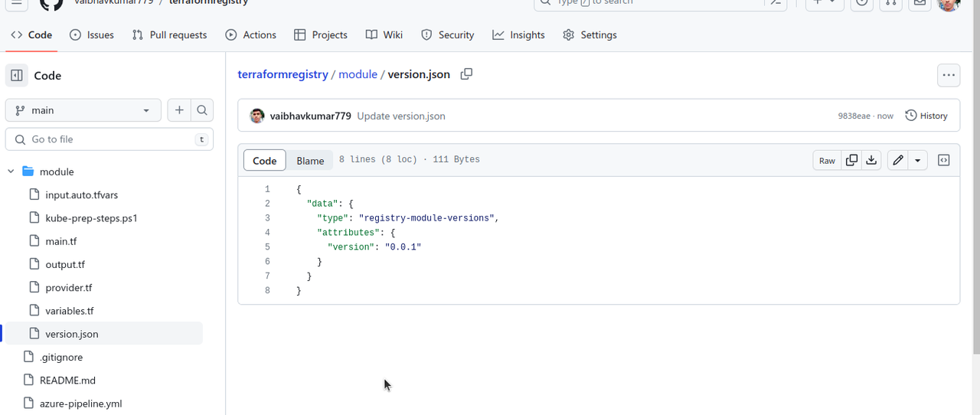Click module breadcrumb link
The height and width of the screenshot is (415, 980).
click(358, 74)
